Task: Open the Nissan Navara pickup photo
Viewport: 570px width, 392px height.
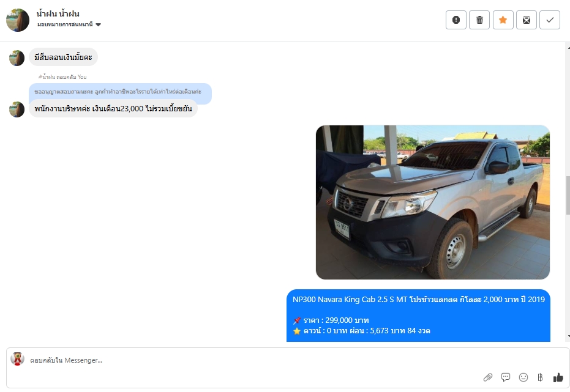Action: tap(433, 202)
